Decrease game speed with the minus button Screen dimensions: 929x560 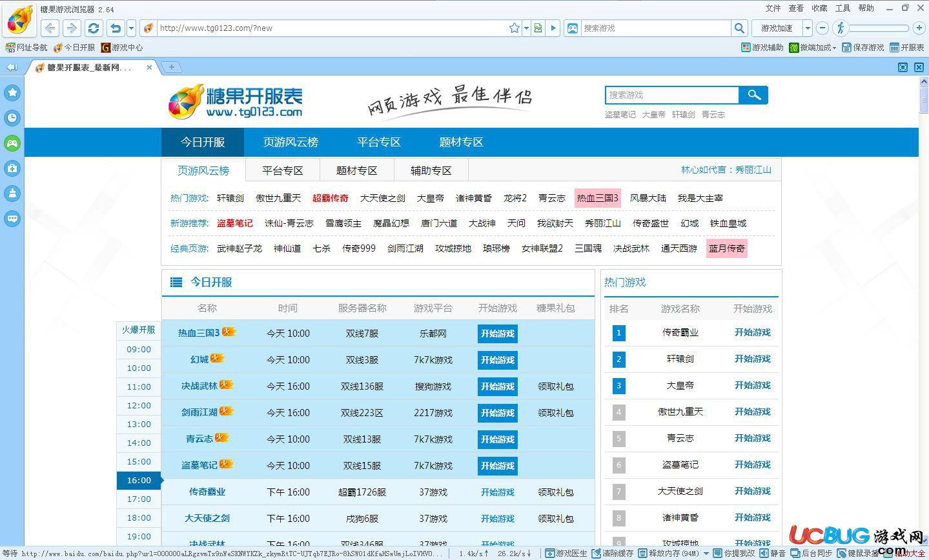click(x=822, y=28)
